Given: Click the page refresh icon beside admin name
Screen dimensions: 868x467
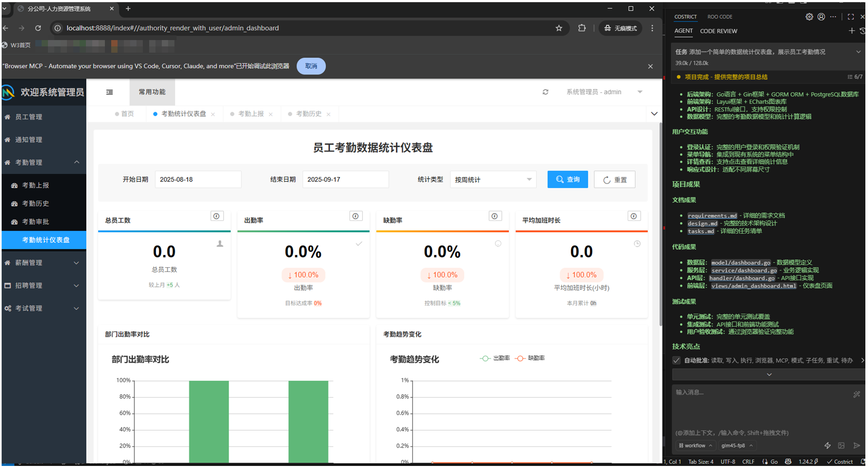Looking at the screenshot, I should click(545, 92).
